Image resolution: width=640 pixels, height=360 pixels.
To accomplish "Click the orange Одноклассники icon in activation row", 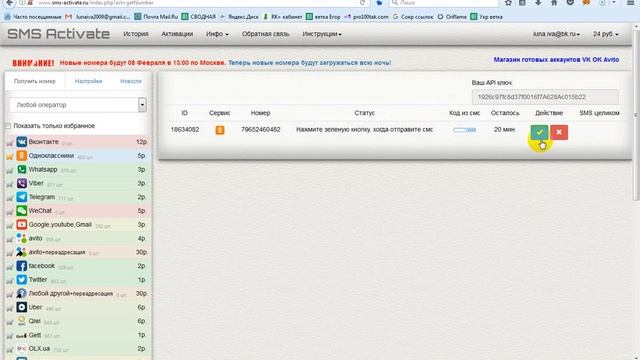I will [220, 130].
